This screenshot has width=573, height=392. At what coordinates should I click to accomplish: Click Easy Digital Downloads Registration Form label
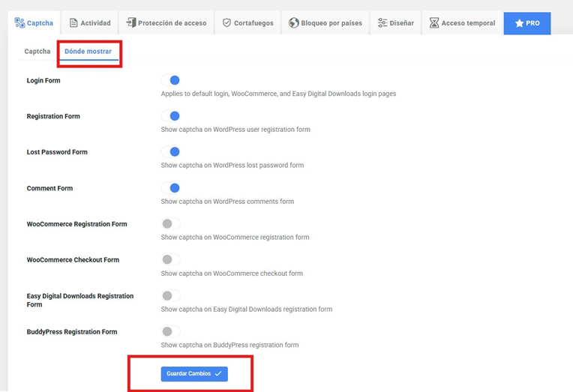coord(80,300)
